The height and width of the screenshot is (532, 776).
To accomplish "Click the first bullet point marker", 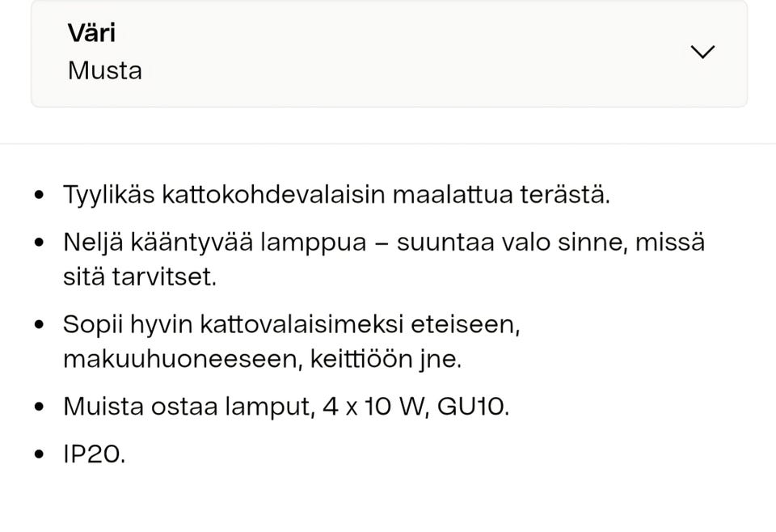I will 40,194.
